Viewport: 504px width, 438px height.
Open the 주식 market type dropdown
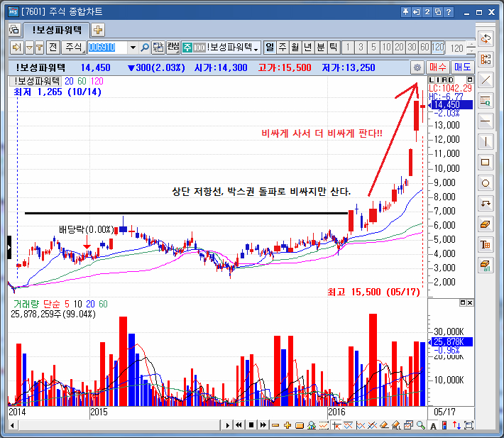73,48
